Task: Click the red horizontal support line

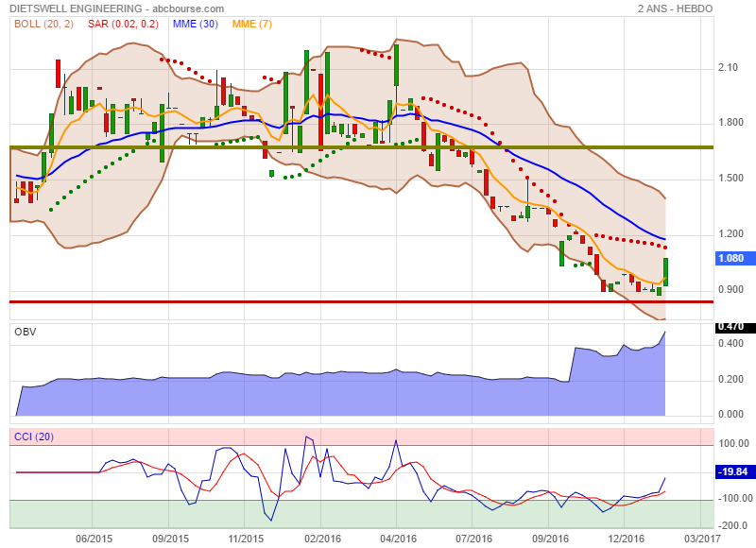Action: coord(362,302)
